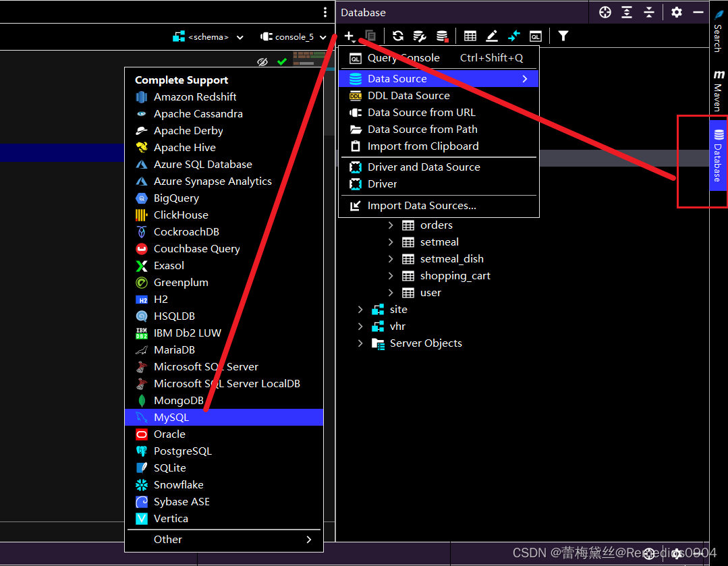Image resolution: width=728 pixels, height=566 pixels.
Task: Open Database panel settings gear
Action: click(677, 13)
